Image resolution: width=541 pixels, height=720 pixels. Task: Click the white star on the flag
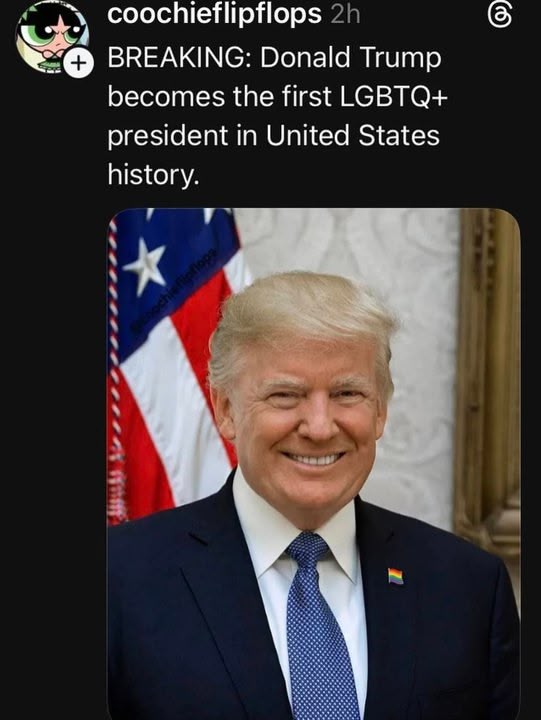145,266
